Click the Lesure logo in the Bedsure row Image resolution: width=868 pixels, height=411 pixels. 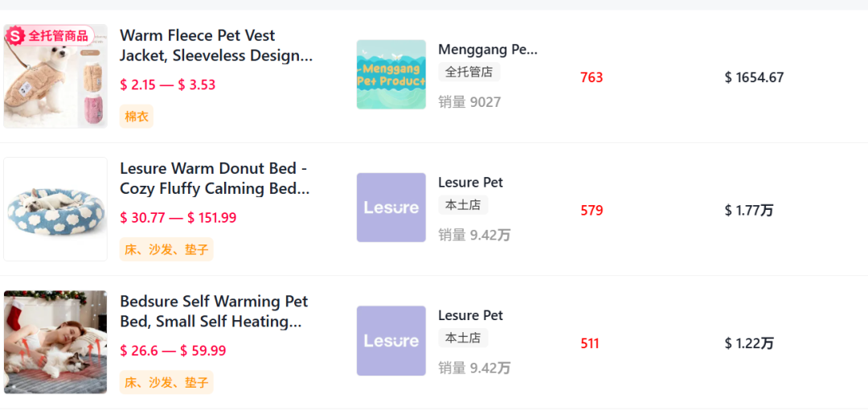(391, 340)
